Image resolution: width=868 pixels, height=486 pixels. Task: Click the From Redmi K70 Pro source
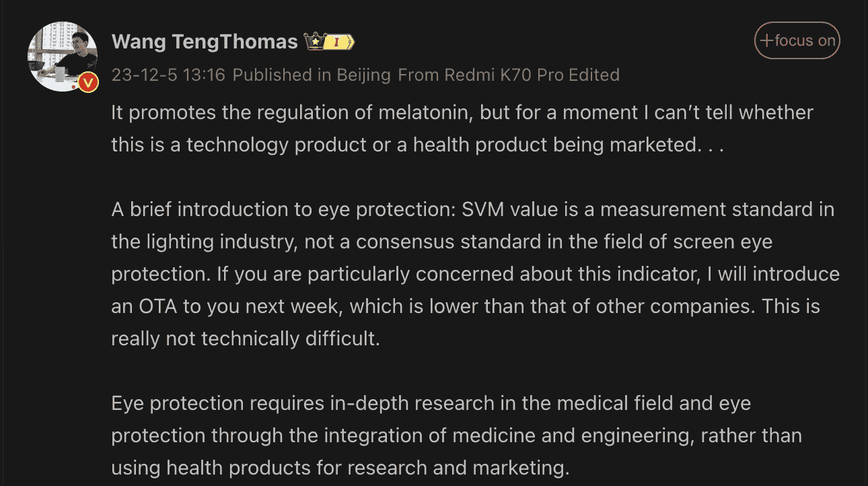tap(480, 75)
